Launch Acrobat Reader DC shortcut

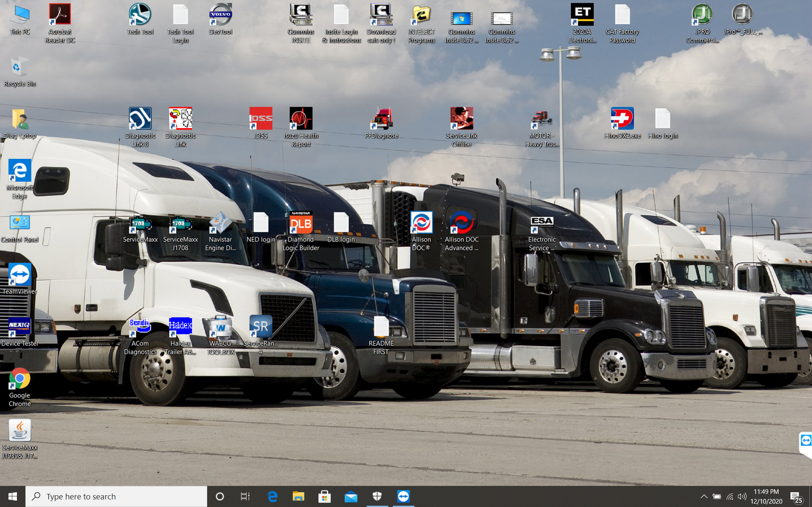click(60, 24)
